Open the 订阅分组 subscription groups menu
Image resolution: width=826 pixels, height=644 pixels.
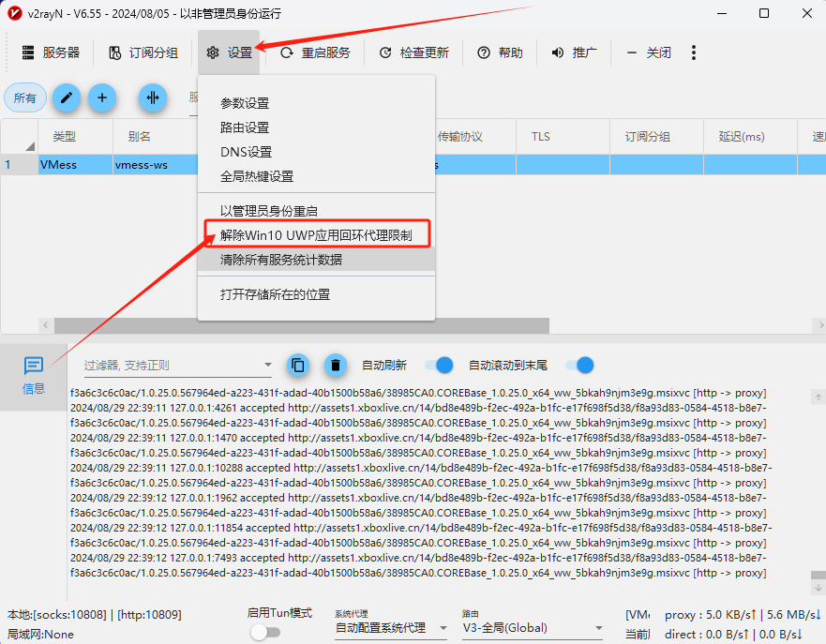143,52
